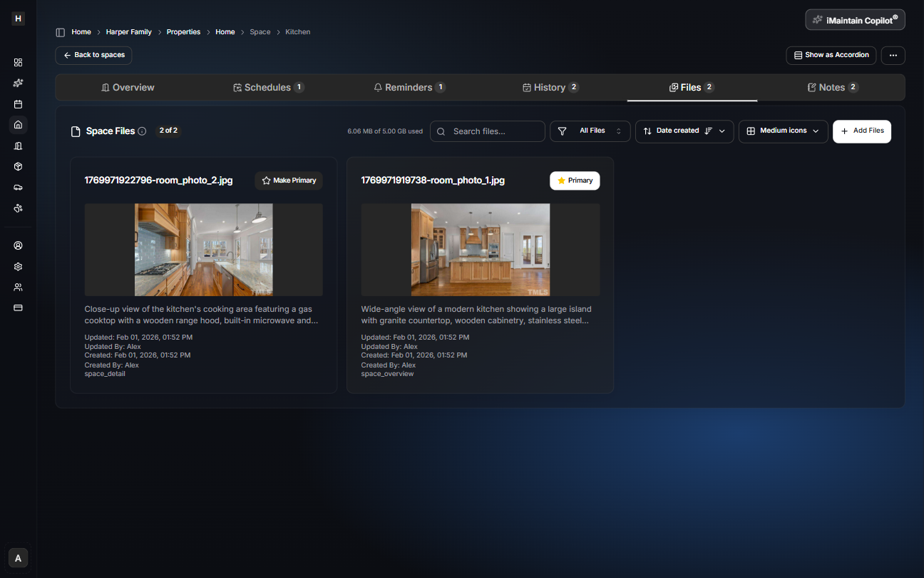The width and height of the screenshot is (924, 578).
Task: Open the Medium icons view dropdown
Action: [783, 131]
